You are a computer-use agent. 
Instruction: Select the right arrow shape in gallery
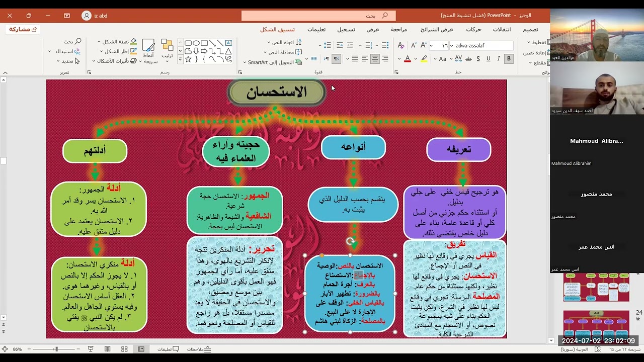click(x=204, y=51)
